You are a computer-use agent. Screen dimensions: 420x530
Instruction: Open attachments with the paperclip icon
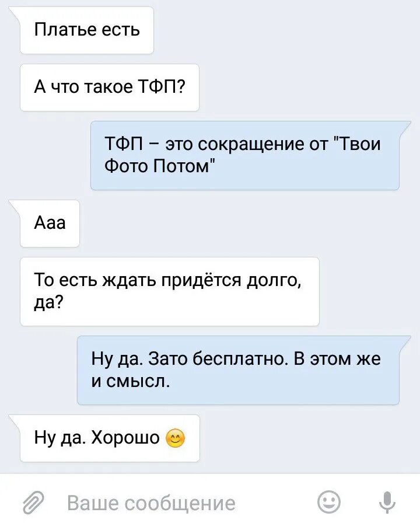tap(34, 503)
